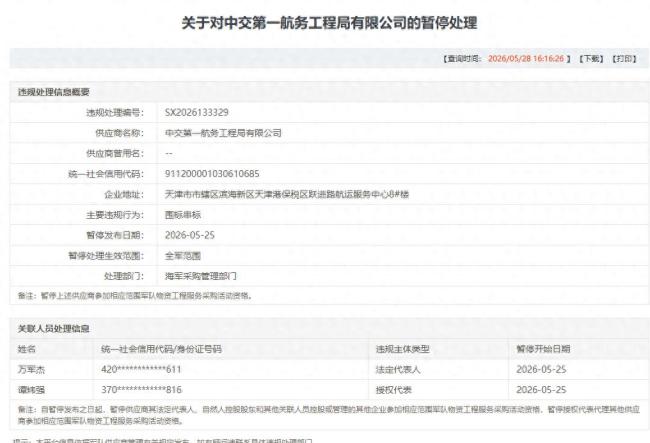Select 万军杰 row's date 2026-05-25
650x443 pixels.
tap(541, 369)
